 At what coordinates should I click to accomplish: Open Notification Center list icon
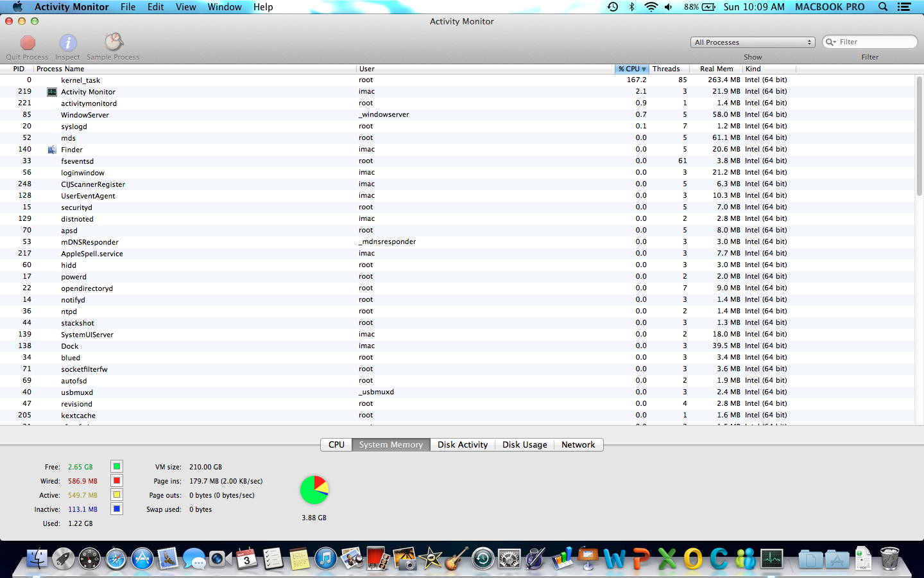pyautogui.click(x=904, y=6)
